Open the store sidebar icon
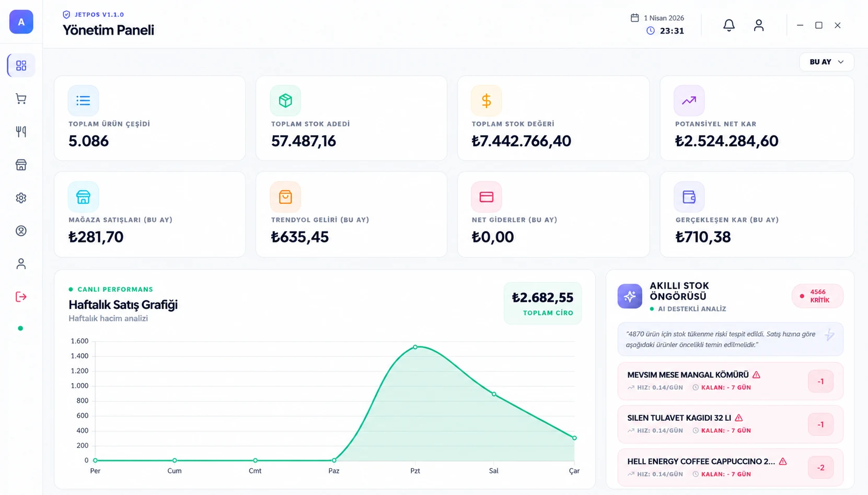Image resolution: width=868 pixels, height=495 pixels. 21,165
